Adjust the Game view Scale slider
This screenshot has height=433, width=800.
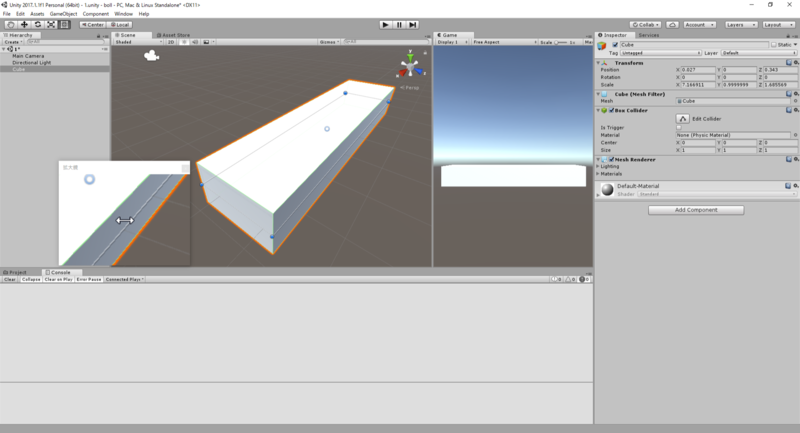pyautogui.click(x=561, y=42)
